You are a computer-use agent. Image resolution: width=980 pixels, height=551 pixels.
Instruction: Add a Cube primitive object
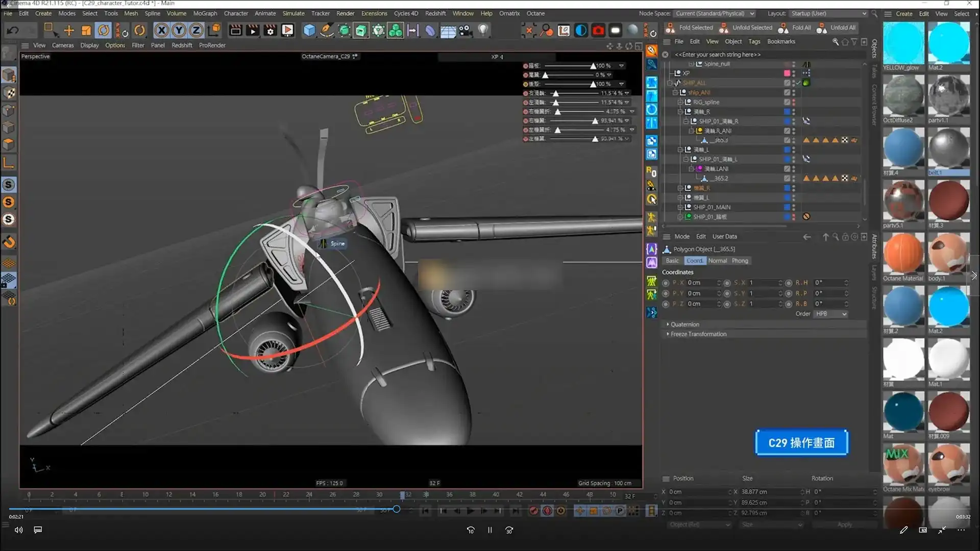tap(310, 30)
